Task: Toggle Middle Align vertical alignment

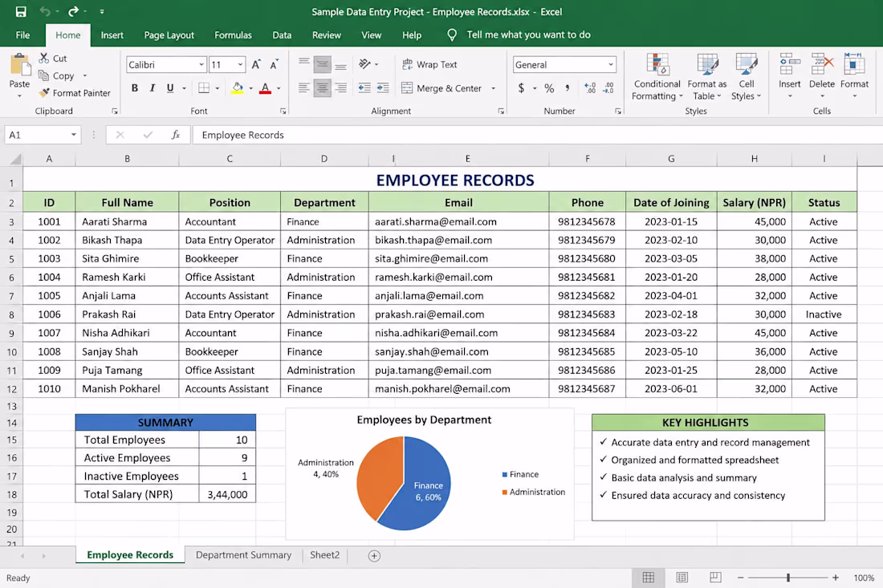Action: (322, 64)
